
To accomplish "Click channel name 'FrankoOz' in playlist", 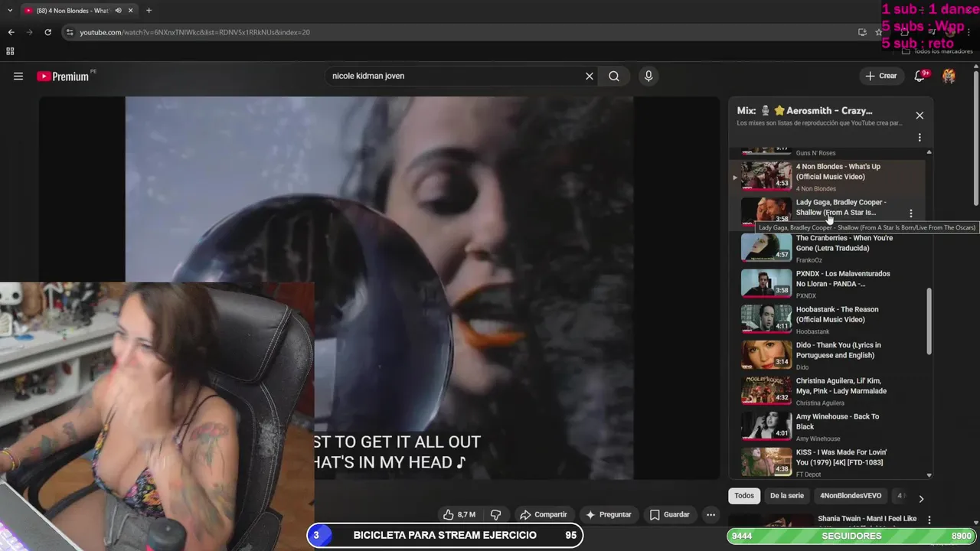I will pyautogui.click(x=811, y=260).
